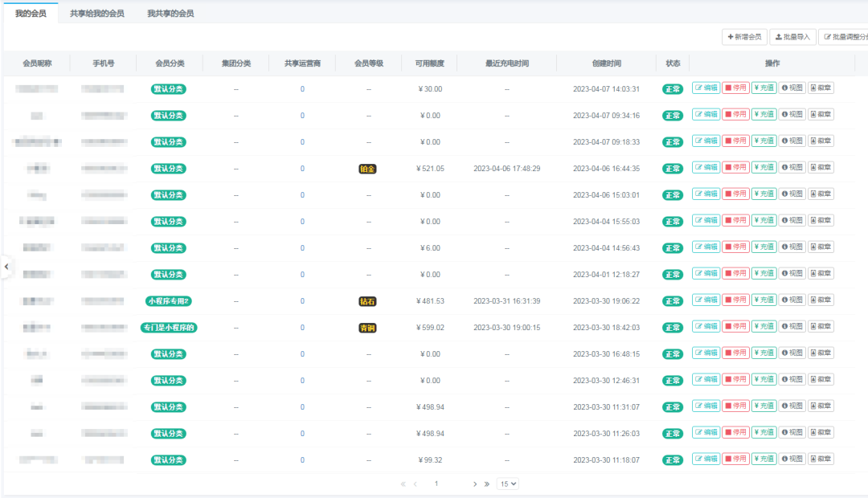The width and height of the screenshot is (868, 498).
Task: Click 停用 for member created 2023-03-30 16:48:15
Action: tap(735, 353)
